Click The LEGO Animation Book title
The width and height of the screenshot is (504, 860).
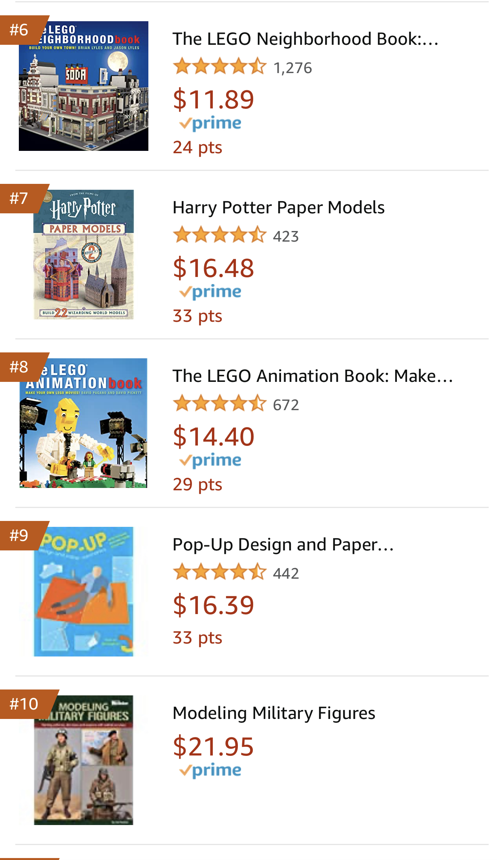(x=313, y=376)
